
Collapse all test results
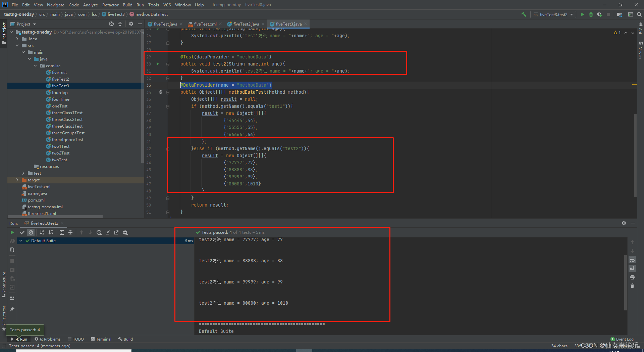tap(70, 232)
